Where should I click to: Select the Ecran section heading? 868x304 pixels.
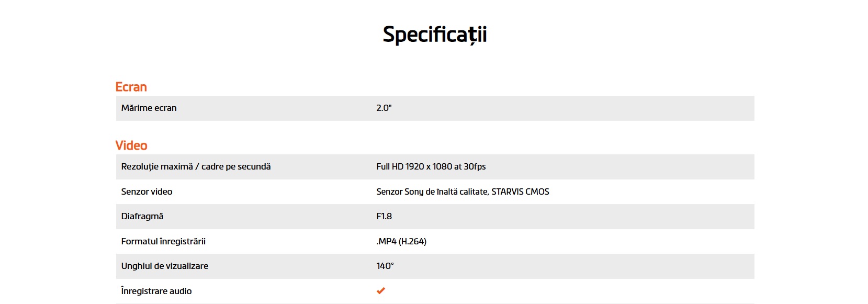pos(131,87)
